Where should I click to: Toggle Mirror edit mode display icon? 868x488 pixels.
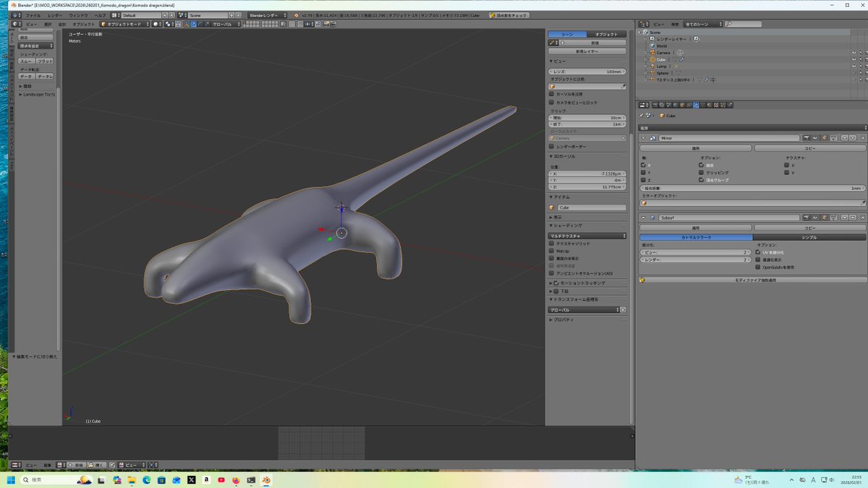825,137
